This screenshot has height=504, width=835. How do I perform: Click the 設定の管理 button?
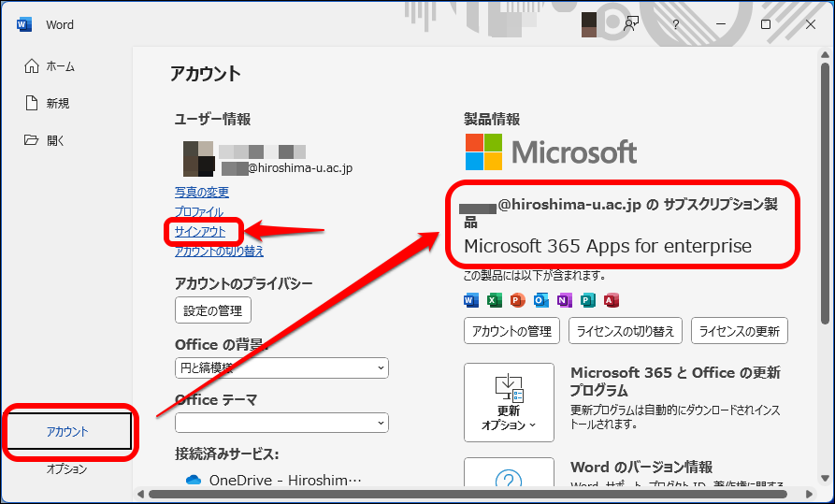coord(213,310)
